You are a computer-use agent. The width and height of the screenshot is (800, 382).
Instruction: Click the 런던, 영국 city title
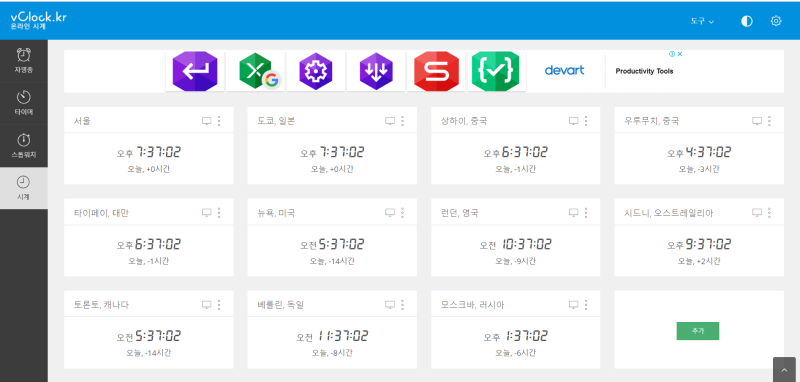459,213
